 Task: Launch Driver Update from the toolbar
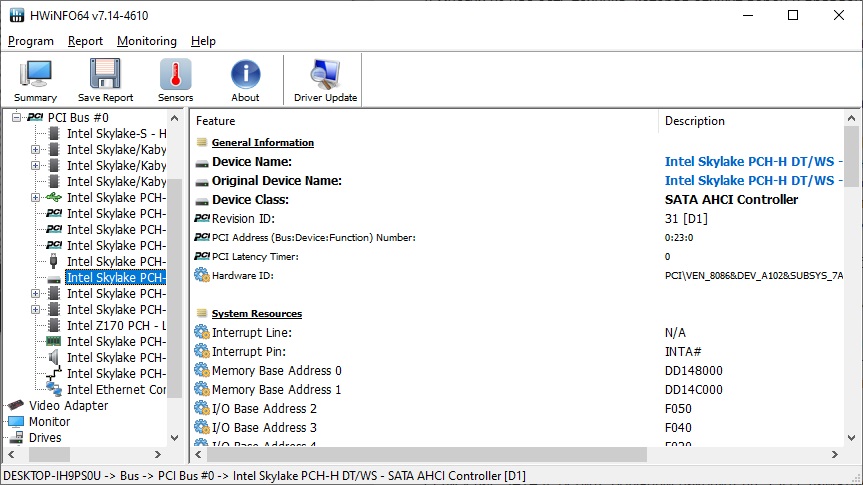pos(325,80)
